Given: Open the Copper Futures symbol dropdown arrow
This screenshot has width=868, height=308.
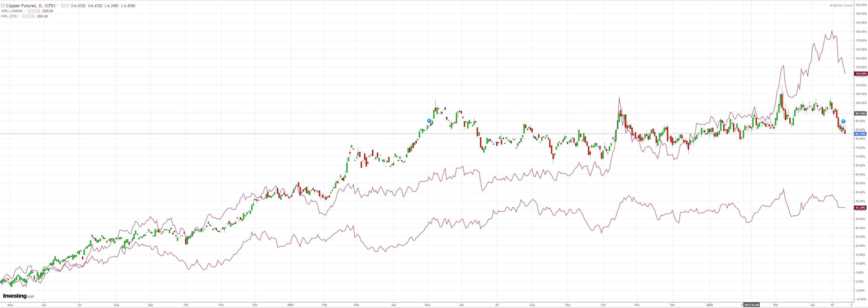Looking at the screenshot, I should (57, 6).
